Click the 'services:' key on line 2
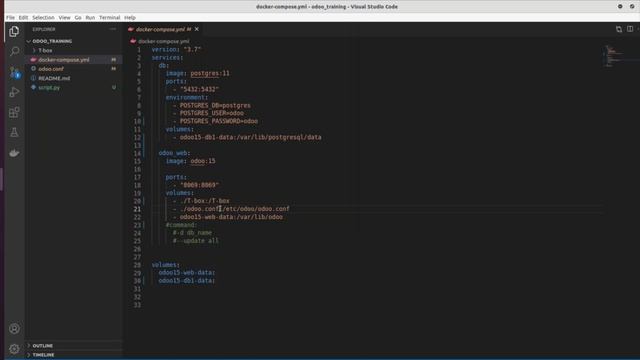The width and height of the screenshot is (640, 360). [167, 58]
